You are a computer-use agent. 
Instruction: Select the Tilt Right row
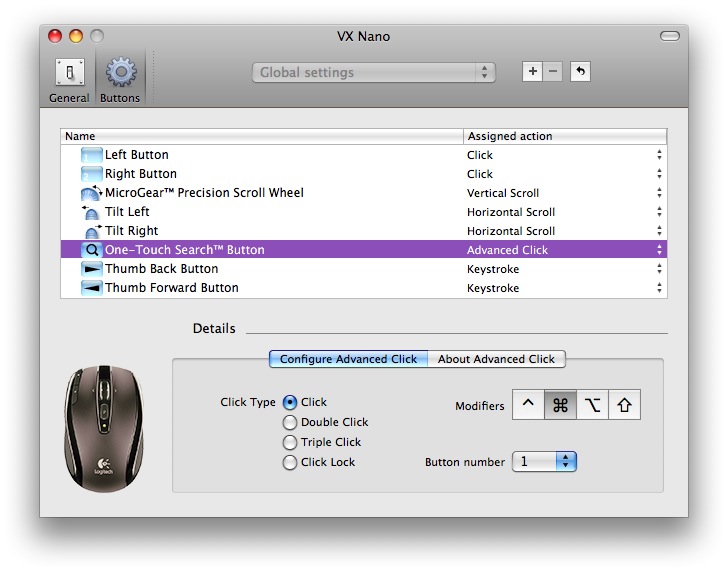(364, 231)
